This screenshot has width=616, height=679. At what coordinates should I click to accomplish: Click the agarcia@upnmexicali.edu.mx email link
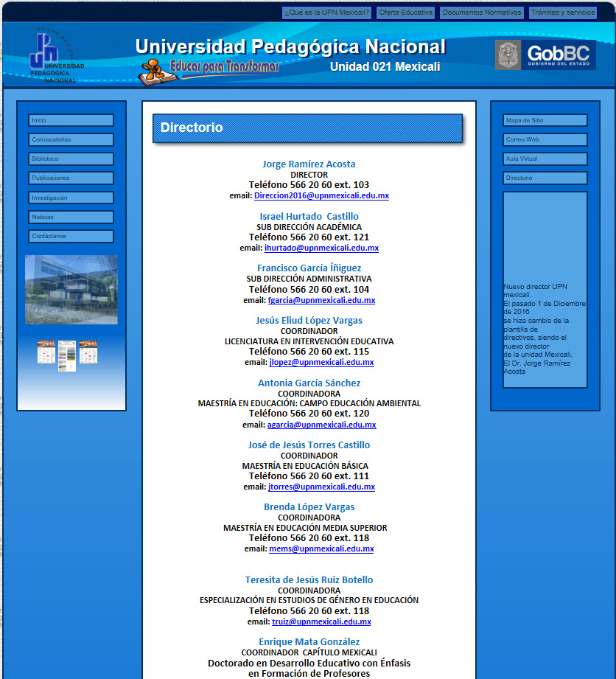pos(322,425)
